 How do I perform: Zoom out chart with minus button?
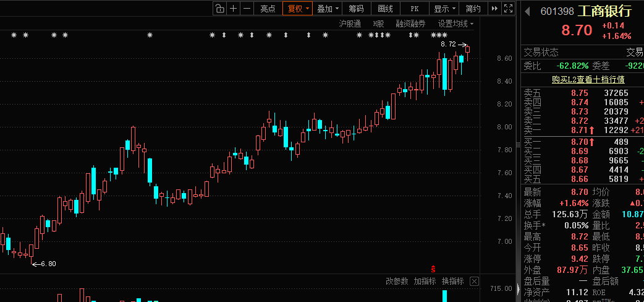247,8
